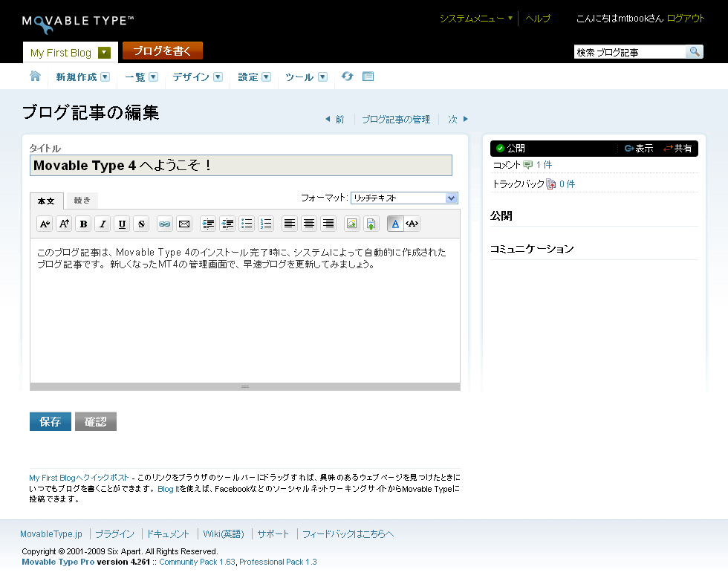Insert a file upload into entry
Image resolution: width=728 pixels, height=584 pixels.
coord(371,224)
